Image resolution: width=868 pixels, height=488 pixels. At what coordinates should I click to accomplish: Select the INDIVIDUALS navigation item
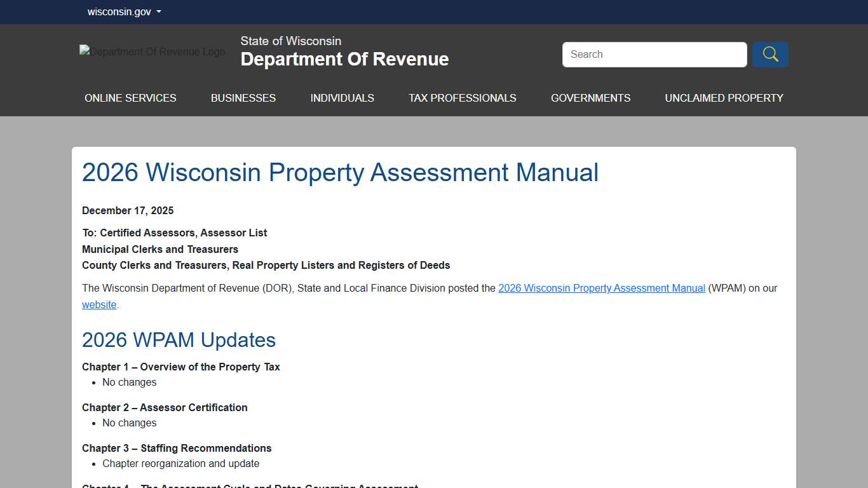pos(342,98)
